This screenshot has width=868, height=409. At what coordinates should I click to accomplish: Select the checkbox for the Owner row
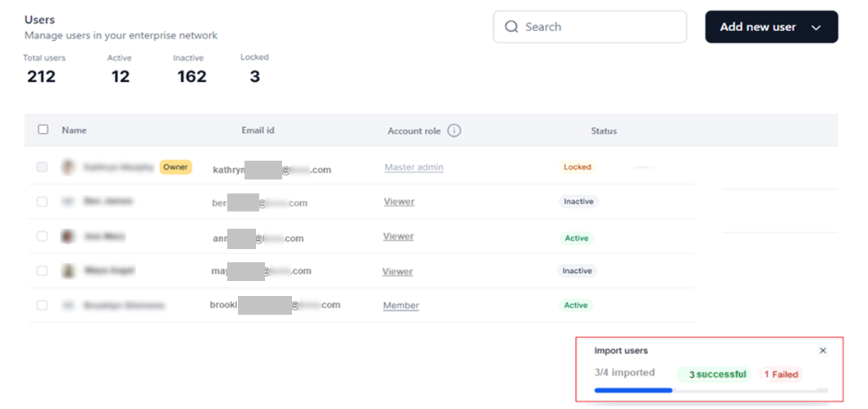pos(42,167)
